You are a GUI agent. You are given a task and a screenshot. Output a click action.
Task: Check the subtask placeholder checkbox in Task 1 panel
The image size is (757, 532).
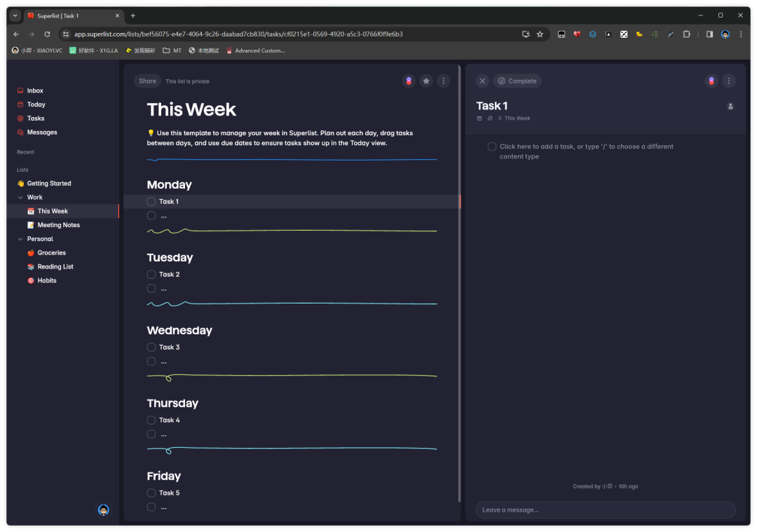pyautogui.click(x=492, y=146)
